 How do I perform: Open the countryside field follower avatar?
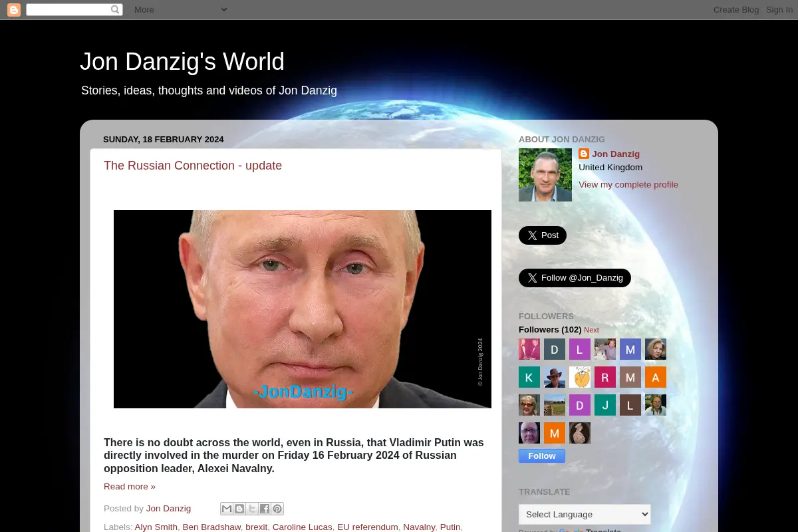555,405
